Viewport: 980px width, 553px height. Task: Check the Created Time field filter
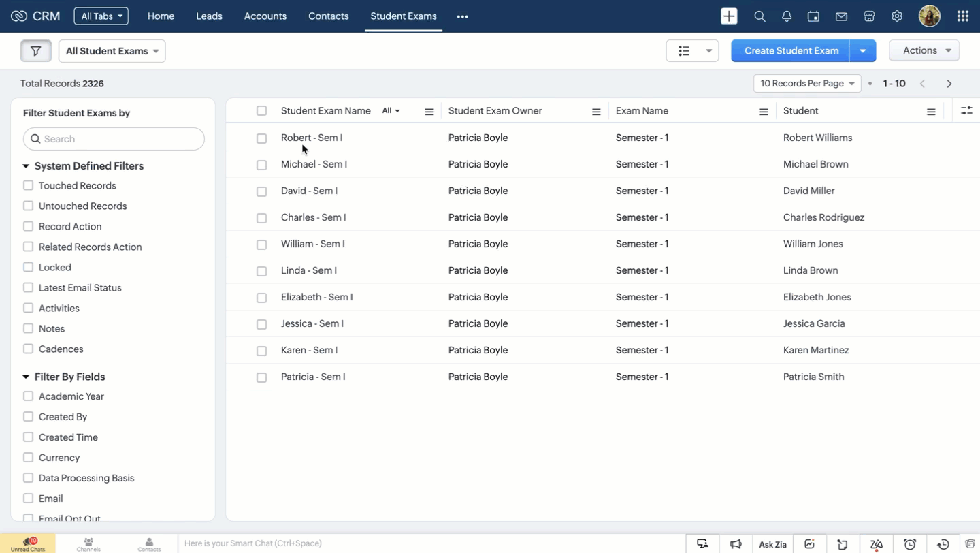[x=28, y=437]
